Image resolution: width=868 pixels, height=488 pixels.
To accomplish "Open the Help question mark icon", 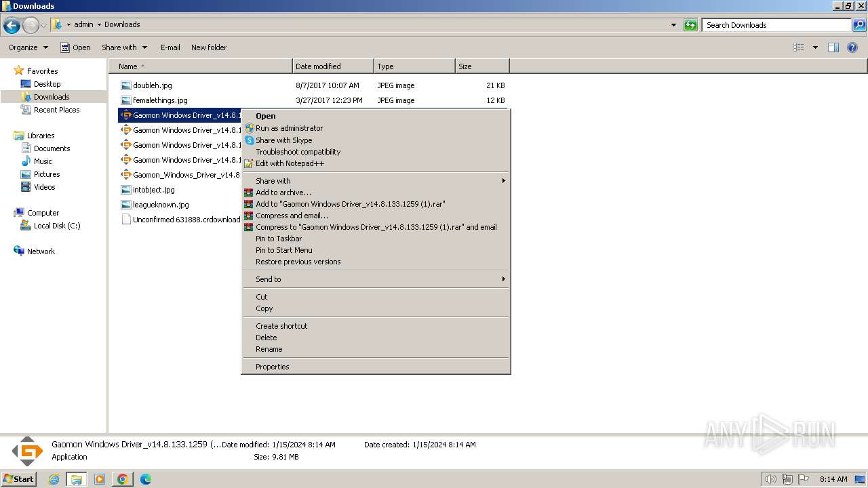I will pos(853,47).
